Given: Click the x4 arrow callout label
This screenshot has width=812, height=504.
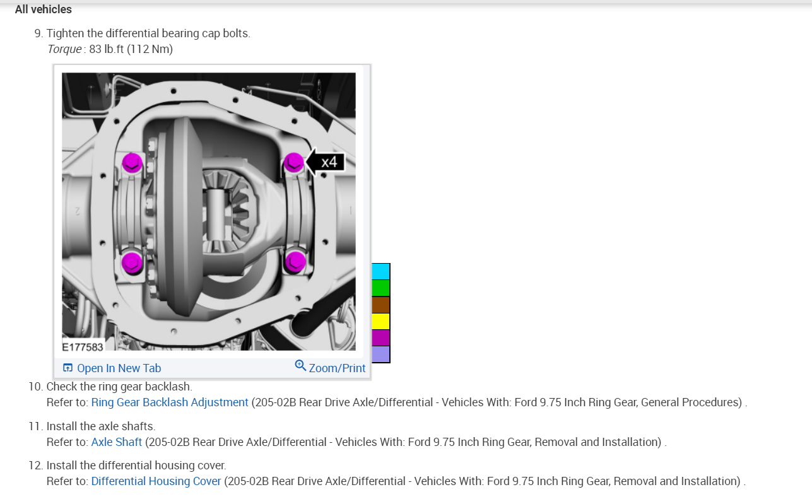Looking at the screenshot, I should point(326,163).
